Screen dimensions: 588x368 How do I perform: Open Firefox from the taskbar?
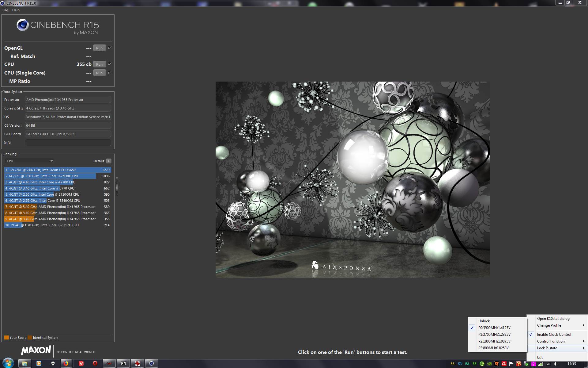66,363
